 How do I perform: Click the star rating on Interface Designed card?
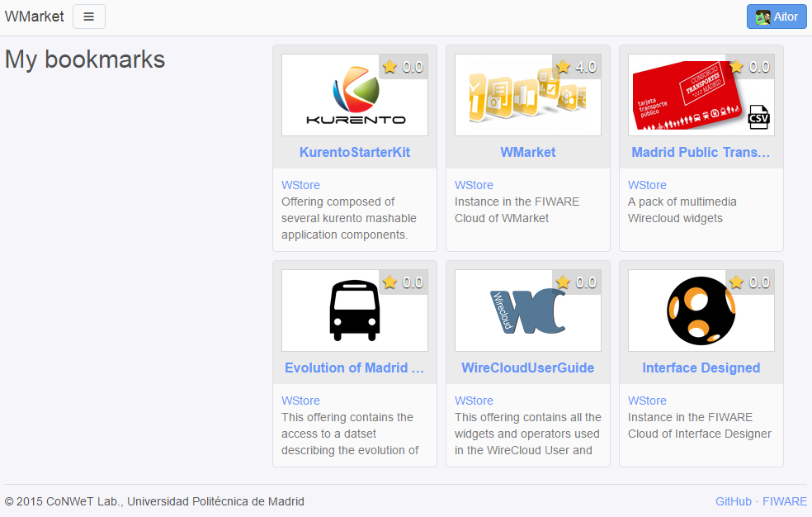(x=750, y=282)
